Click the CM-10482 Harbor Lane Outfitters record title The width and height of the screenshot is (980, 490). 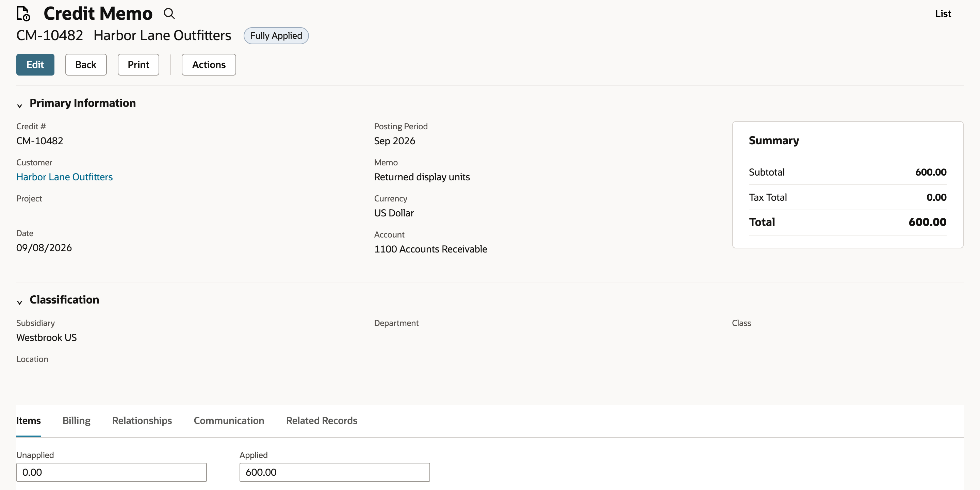tap(124, 35)
